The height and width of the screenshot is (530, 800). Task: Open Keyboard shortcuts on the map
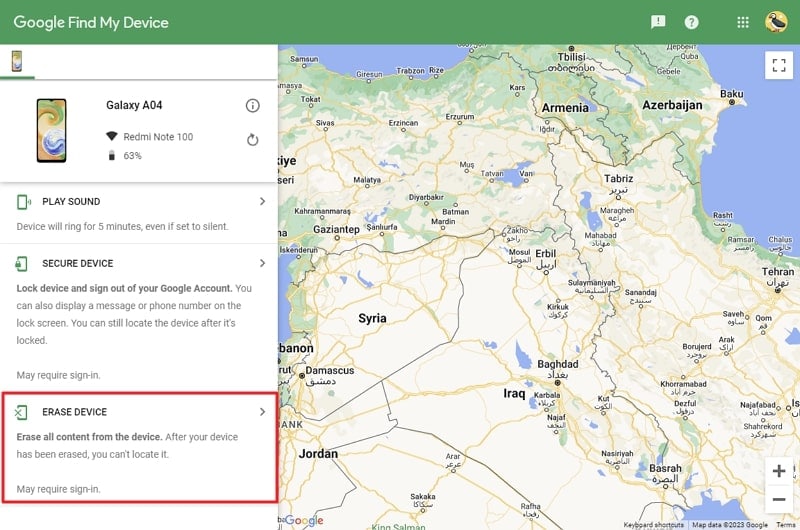click(x=653, y=525)
